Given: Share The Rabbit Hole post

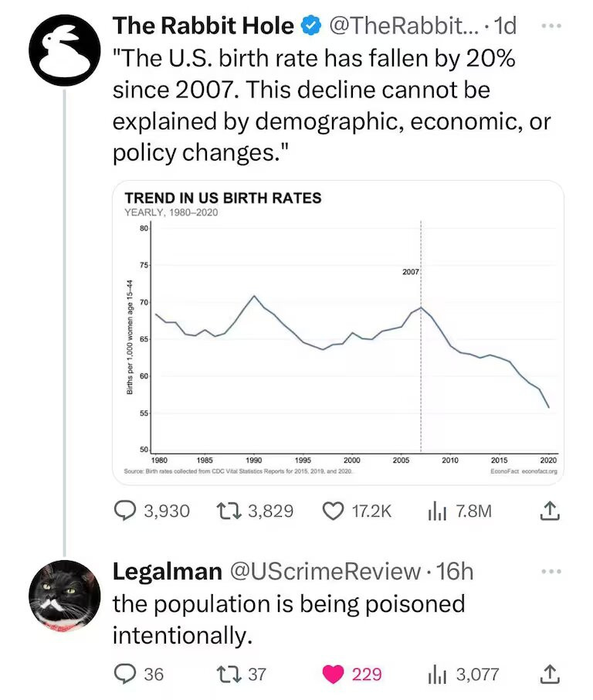Looking at the screenshot, I should click(546, 511).
